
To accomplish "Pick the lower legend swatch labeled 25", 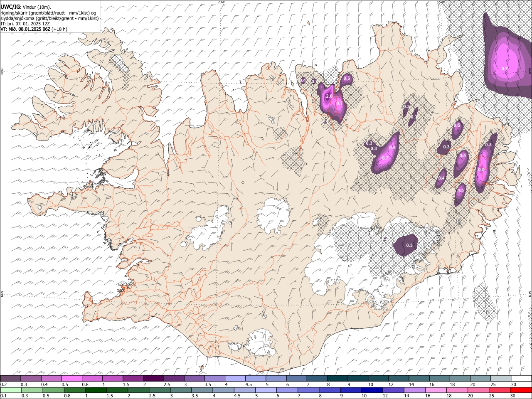I will point(500,390).
